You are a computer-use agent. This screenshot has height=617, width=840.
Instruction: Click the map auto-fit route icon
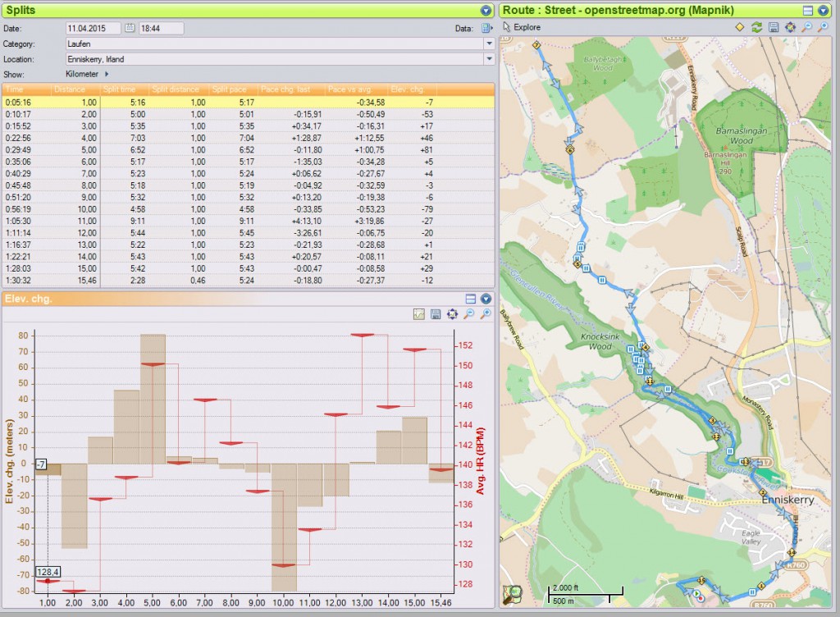pos(790,27)
